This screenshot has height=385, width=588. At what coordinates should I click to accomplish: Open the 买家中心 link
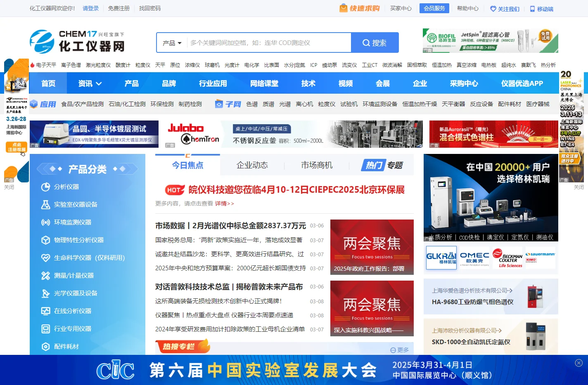[401, 8]
